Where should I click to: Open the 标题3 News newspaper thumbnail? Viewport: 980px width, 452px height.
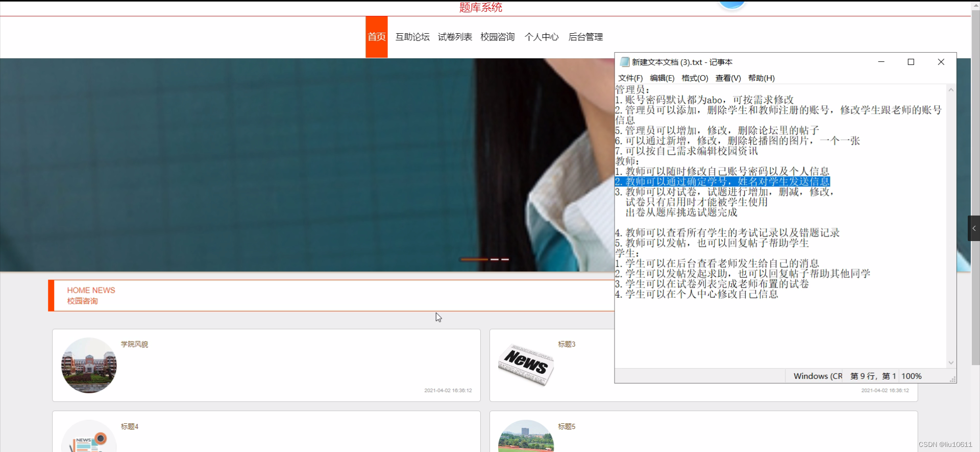pos(526,365)
